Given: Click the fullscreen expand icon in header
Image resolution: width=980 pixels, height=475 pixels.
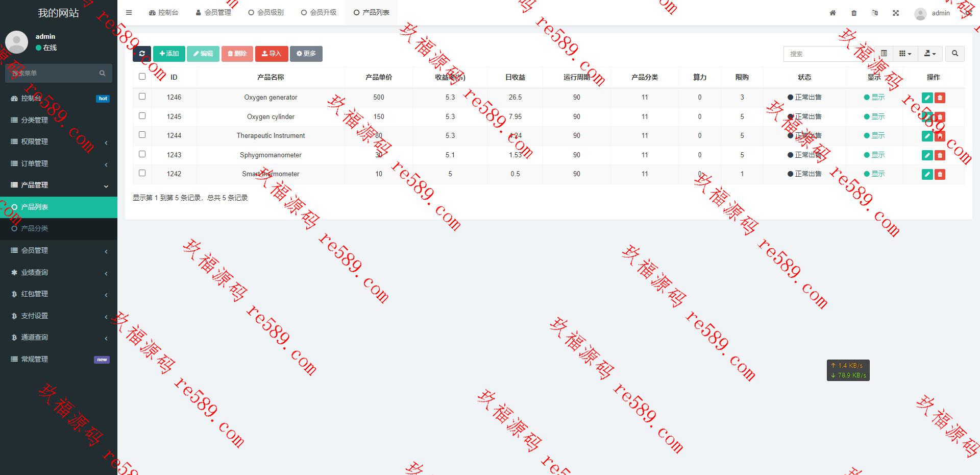Looking at the screenshot, I should (896, 13).
